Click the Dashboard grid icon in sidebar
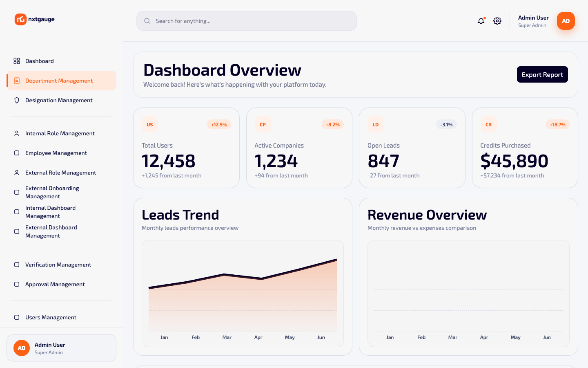This screenshot has height=368, width=588. (x=17, y=61)
